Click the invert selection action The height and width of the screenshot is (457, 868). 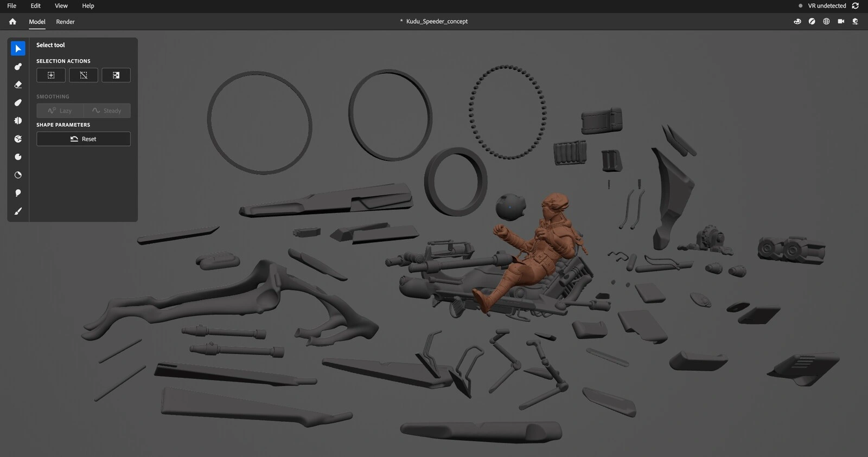[116, 75]
